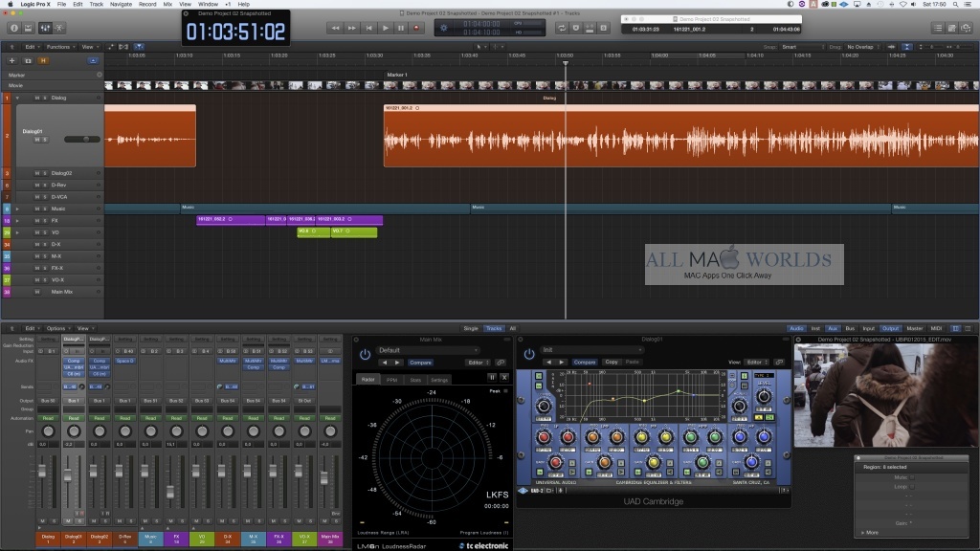Image resolution: width=980 pixels, height=551 pixels.
Task: Open the Mix menu
Action: (167, 4)
